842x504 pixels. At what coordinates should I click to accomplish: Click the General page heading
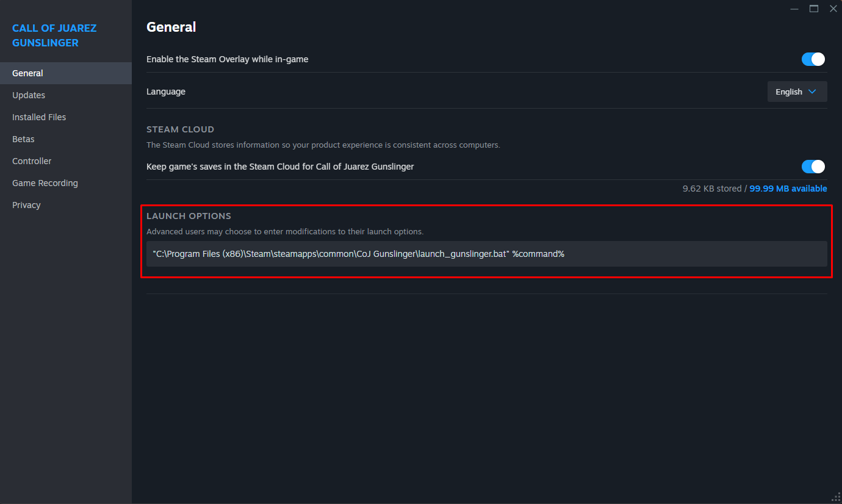tap(171, 27)
